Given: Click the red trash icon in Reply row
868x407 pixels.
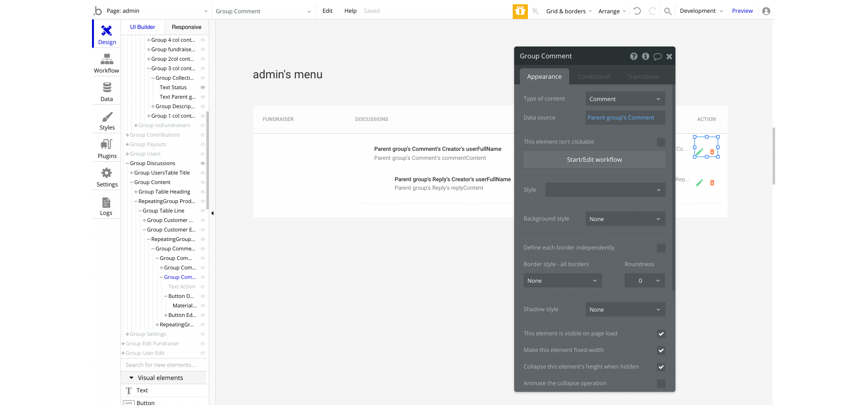Looking at the screenshot, I should (x=712, y=183).
